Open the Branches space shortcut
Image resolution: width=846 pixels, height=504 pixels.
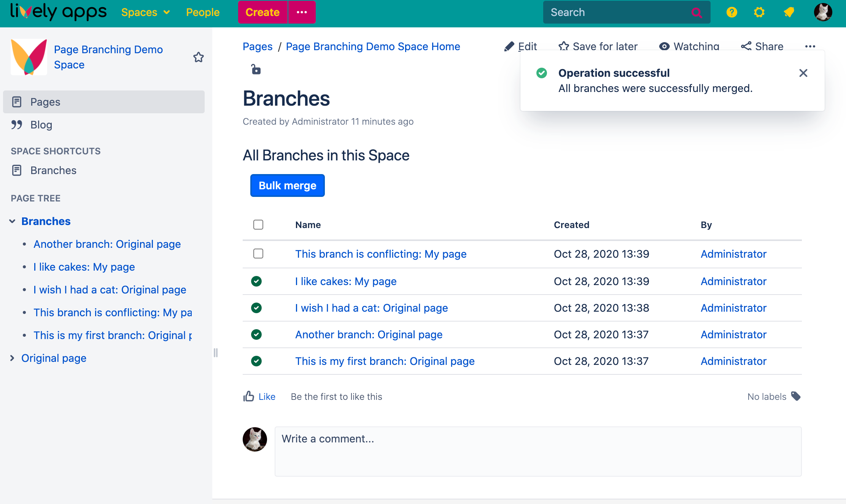[x=53, y=170]
